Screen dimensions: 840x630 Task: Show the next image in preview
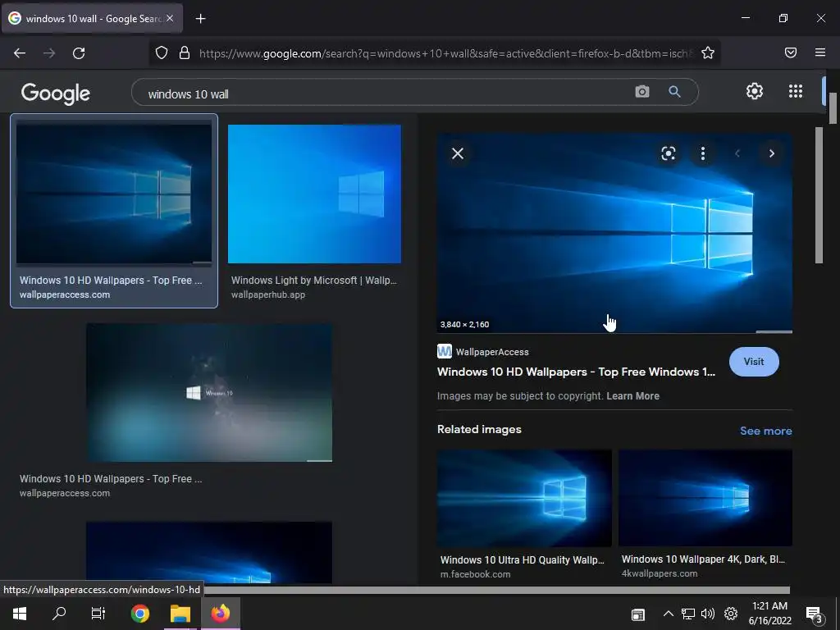tap(771, 153)
